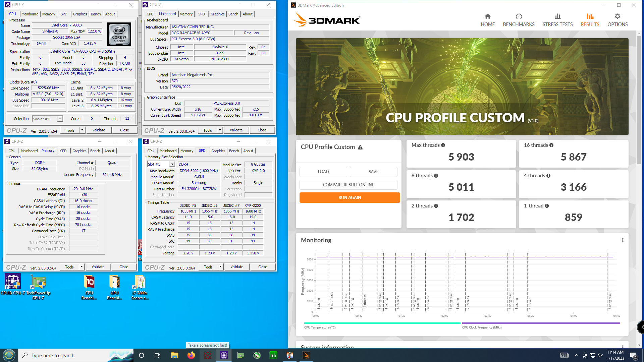
Task: Switch to 3DMark via its taskbar icon
Action: [306, 355]
